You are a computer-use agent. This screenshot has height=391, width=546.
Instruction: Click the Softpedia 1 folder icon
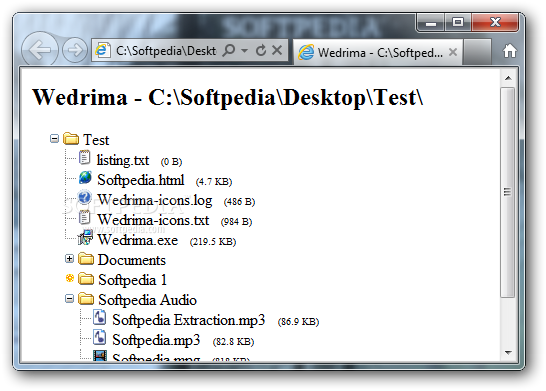click(86, 279)
